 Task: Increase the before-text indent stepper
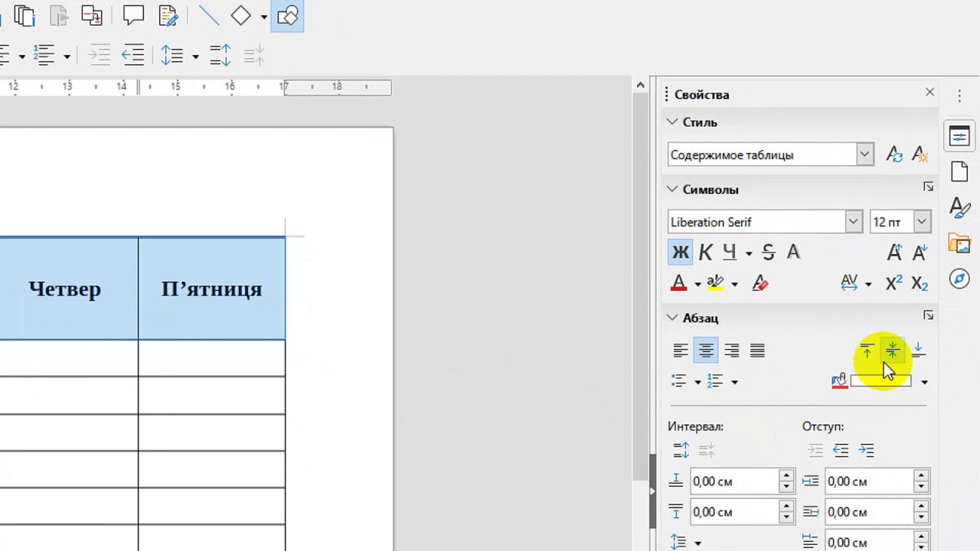(x=920, y=476)
